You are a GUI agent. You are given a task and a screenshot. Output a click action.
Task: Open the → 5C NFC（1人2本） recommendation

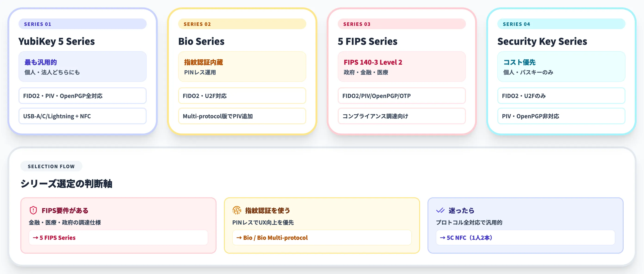[x=525, y=237]
